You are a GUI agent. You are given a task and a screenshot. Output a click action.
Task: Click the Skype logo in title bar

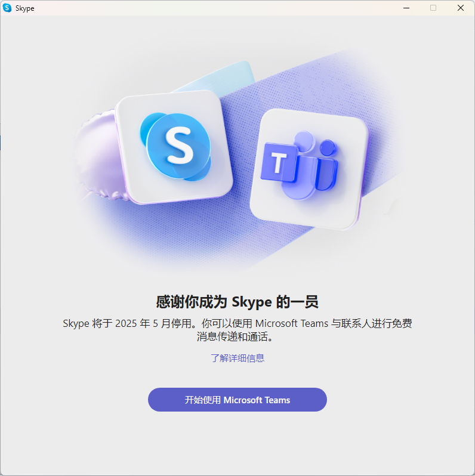[x=7, y=8]
